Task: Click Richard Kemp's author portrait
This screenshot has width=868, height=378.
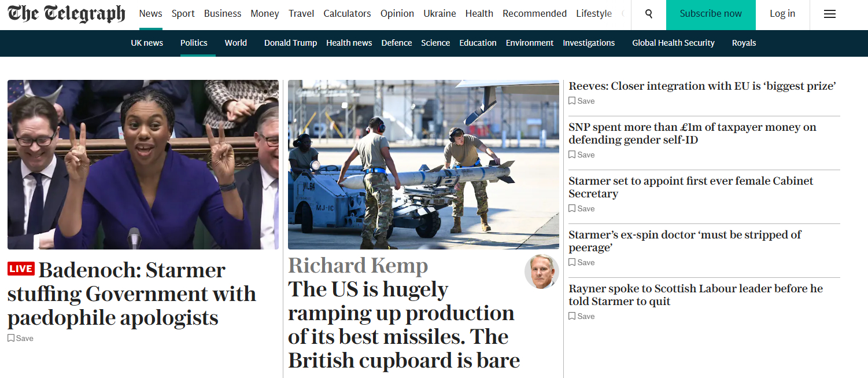Action: (542, 271)
